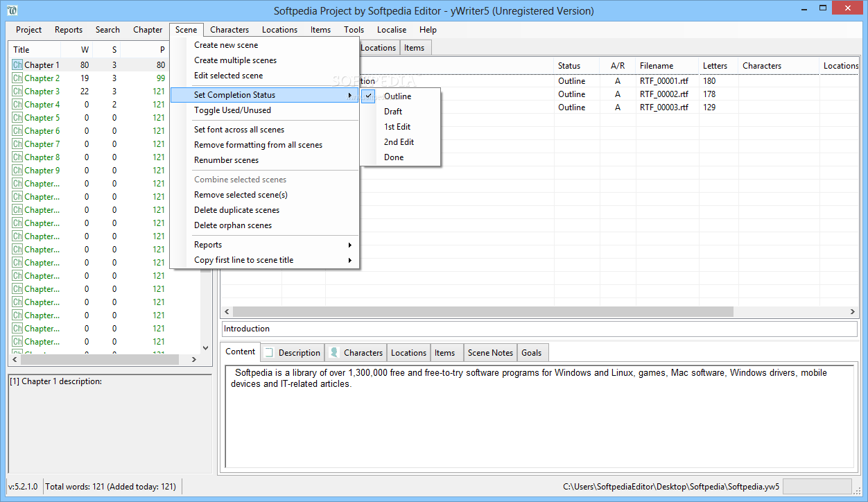Image resolution: width=868 pixels, height=502 pixels.
Task: Click the Chapter 5 chapter icon
Action: coord(17,118)
